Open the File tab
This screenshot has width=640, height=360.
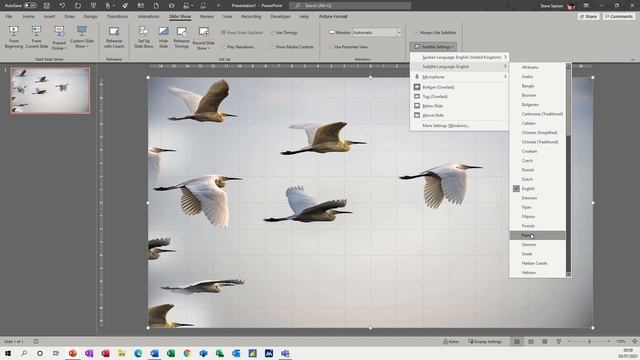coord(9,16)
